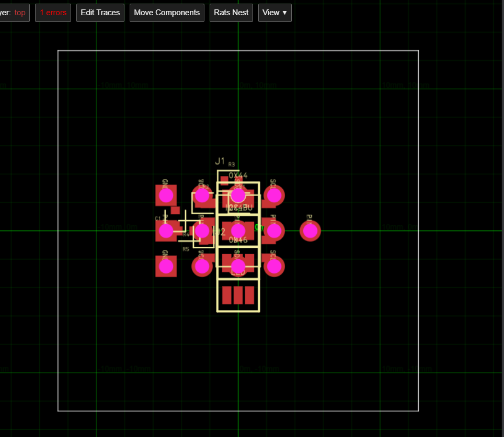This screenshot has height=437, width=504.
Task: Select the SCL pad in the bottom row
Action: pos(274,266)
